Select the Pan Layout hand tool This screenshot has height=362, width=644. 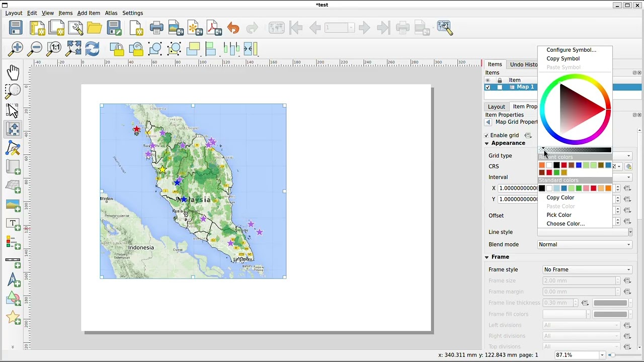[x=13, y=72]
